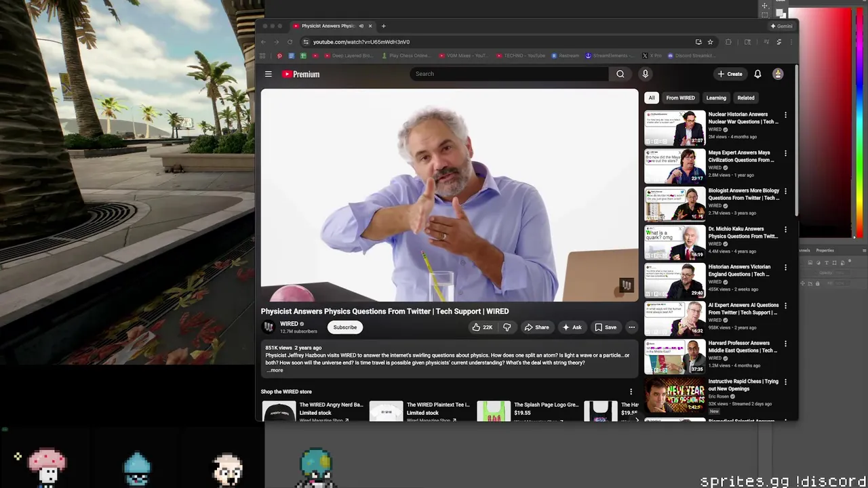Mute the tab using speaker icon
868x488 pixels.
[x=361, y=26]
